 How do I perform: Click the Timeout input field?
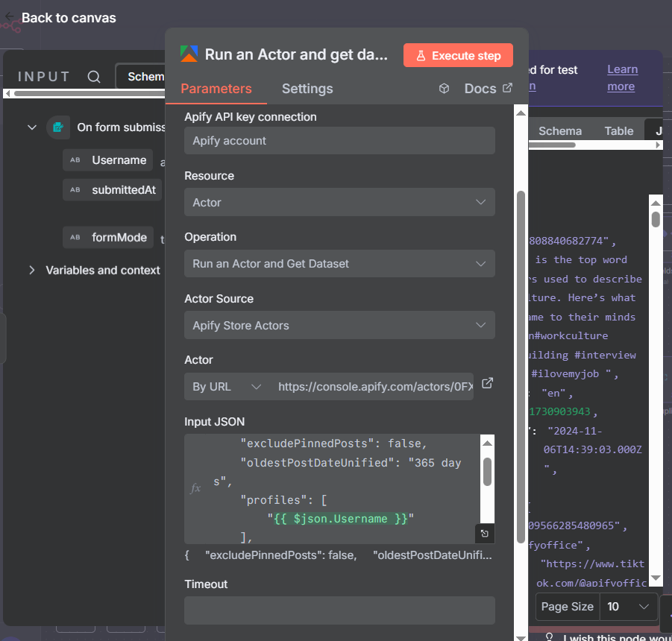pos(339,610)
